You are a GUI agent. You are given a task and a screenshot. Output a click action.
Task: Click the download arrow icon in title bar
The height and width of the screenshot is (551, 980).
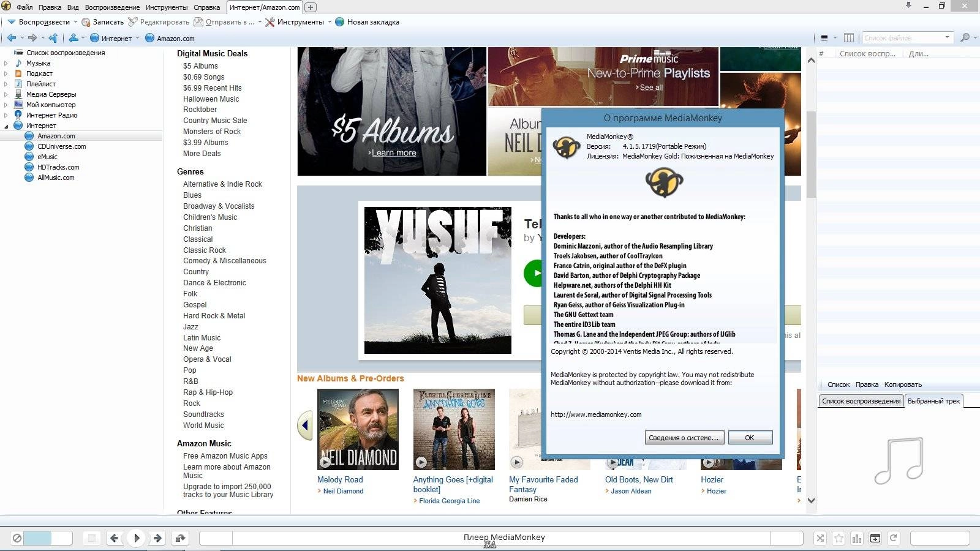tap(908, 6)
